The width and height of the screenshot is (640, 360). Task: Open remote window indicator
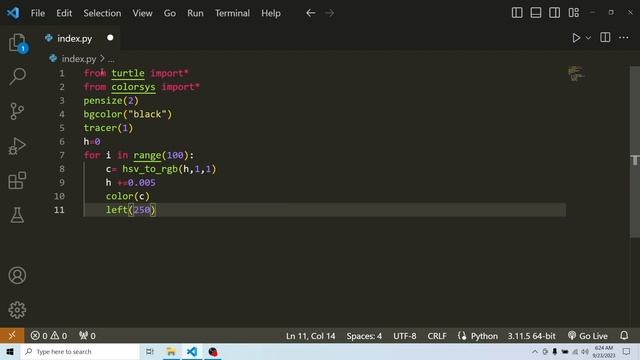[x=12, y=336]
